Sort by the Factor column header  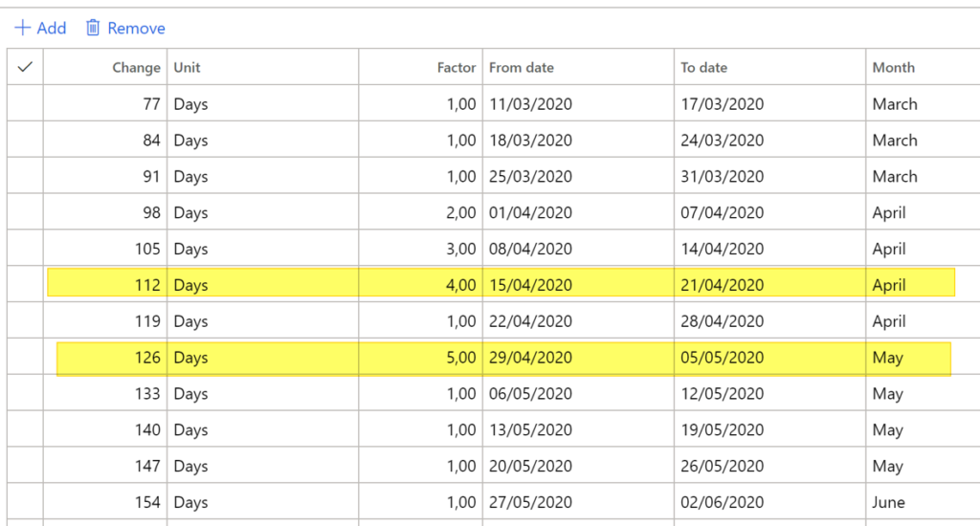421,67
